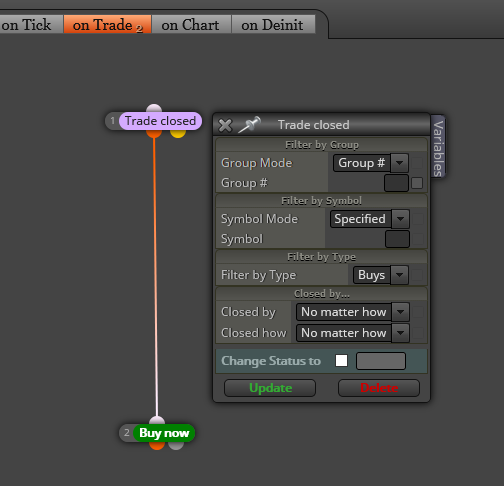The image size is (504, 486).
Task: Pin the Trade closed panel
Action: (x=249, y=125)
